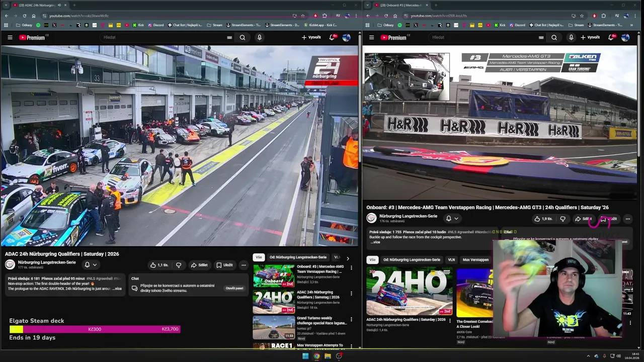Bookmark the page in right browser window

(582, 16)
